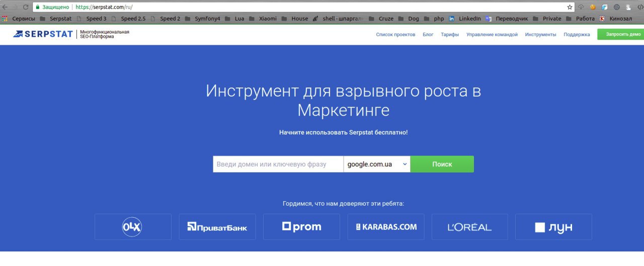Image resolution: width=644 pixels, height=266 pixels.
Task: Open the Инструменты menu
Action: (540, 35)
